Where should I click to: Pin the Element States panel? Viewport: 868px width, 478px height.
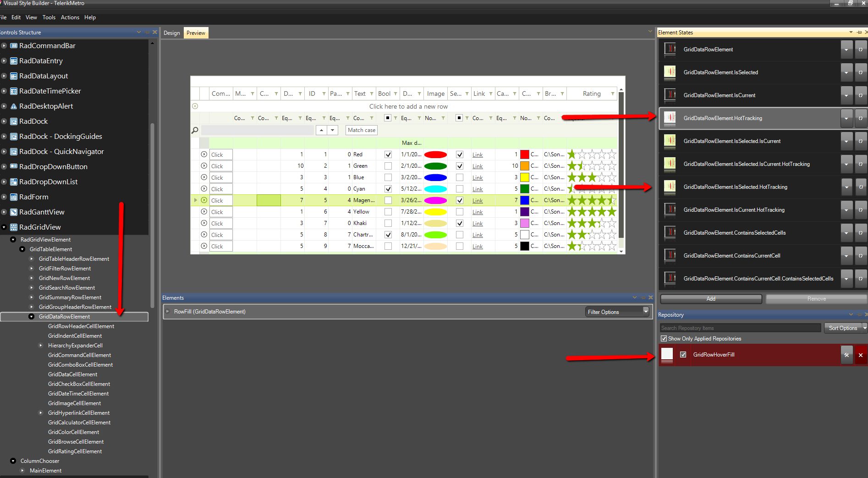[859, 32]
